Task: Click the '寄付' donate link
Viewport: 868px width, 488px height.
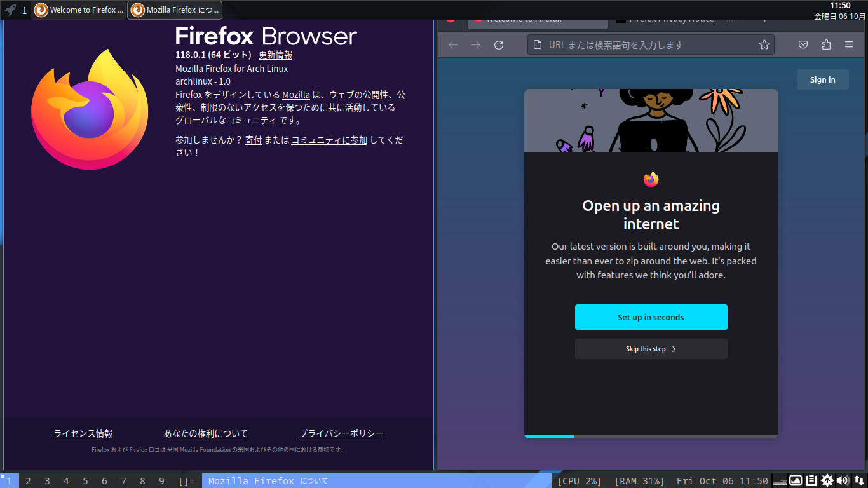Action: coord(254,140)
